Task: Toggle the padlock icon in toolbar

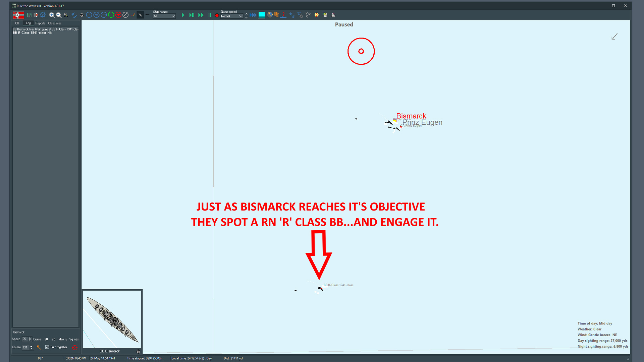Action: [x=82, y=15]
